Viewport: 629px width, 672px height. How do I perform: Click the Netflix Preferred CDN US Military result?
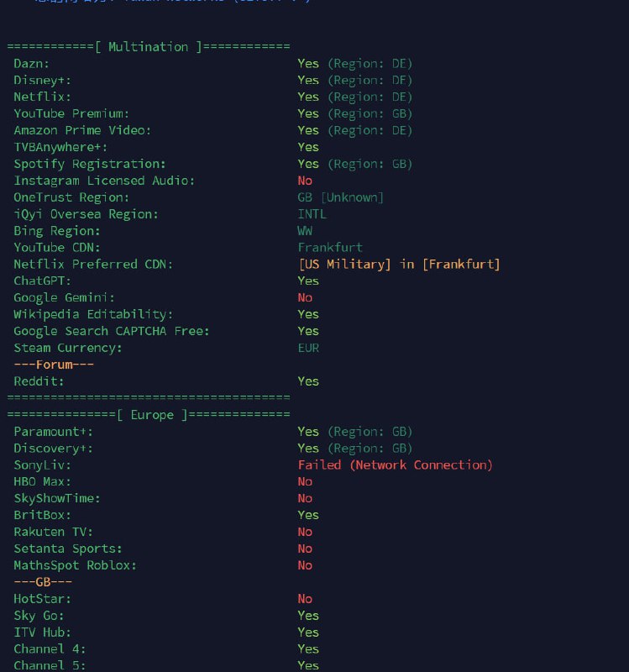399,264
